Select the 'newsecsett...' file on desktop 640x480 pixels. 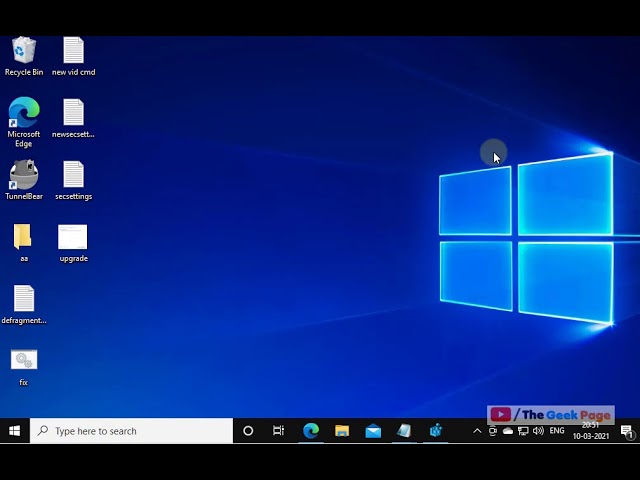(73, 118)
